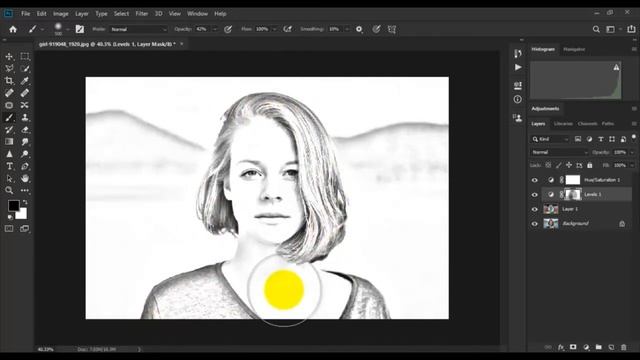Open the Flow value dropdown arrow
Viewport: 640px width, 360px height.
point(274,29)
